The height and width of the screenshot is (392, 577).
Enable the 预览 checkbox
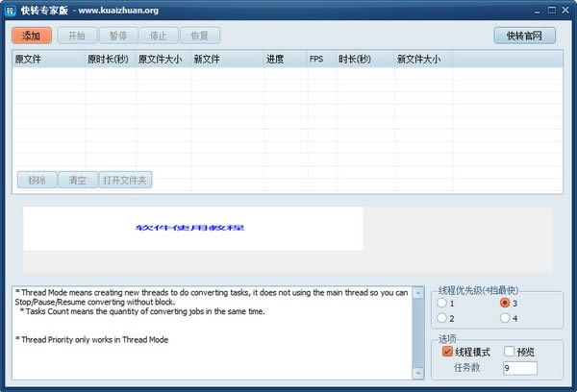pyautogui.click(x=509, y=352)
